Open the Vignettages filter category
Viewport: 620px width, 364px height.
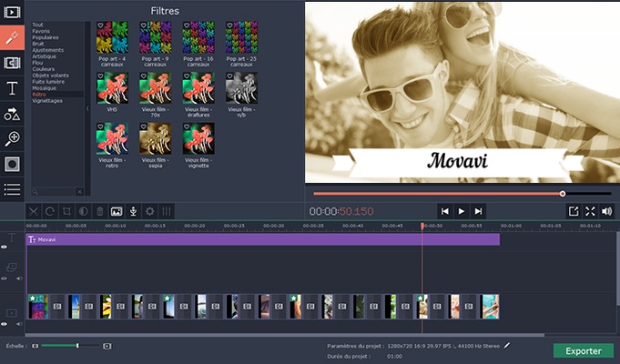pyautogui.click(x=47, y=101)
